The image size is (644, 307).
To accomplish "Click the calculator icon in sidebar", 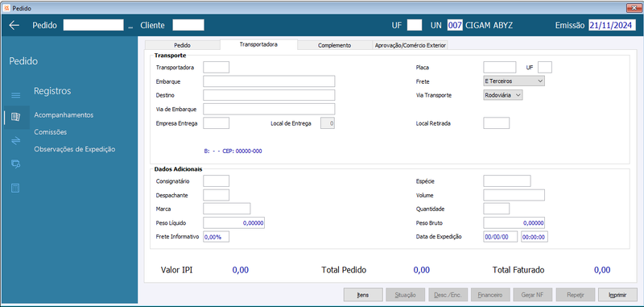I will [x=15, y=189].
